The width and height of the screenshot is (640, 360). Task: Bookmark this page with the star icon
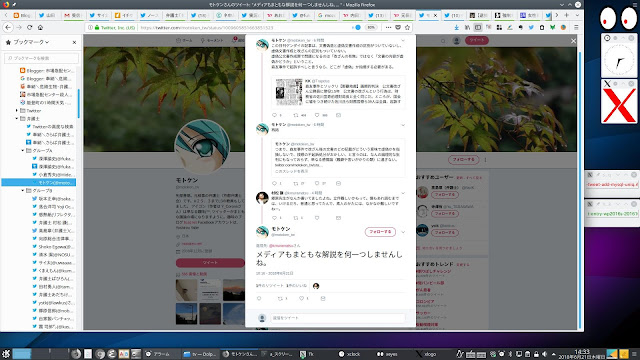pos(407,27)
